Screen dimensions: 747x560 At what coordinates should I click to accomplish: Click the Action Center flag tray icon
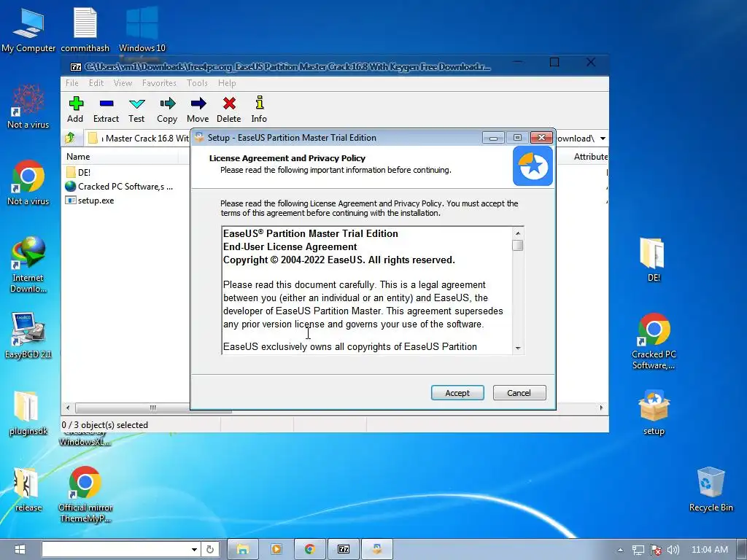click(x=656, y=550)
